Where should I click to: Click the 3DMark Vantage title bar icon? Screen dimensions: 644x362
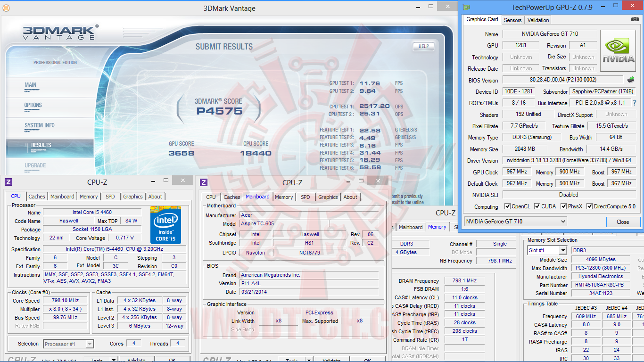click(6, 8)
